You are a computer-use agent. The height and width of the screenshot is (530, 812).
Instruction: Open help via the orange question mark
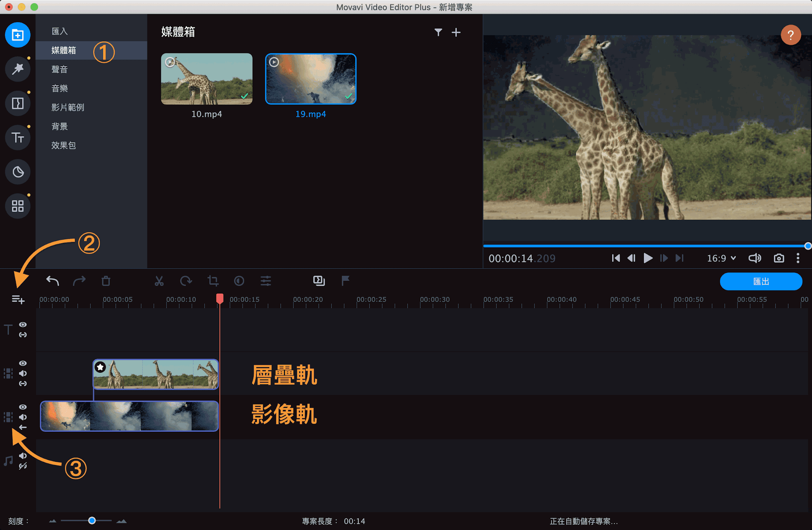pyautogui.click(x=791, y=35)
